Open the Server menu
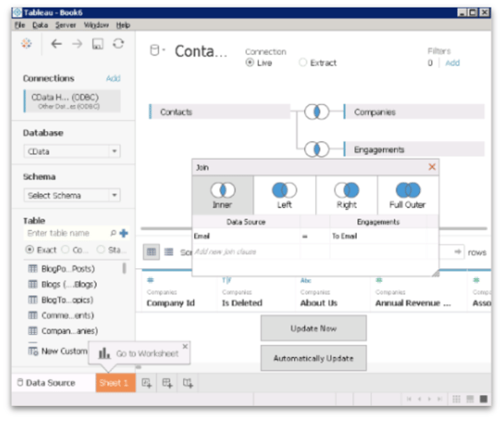The height and width of the screenshot is (422, 504). (x=66, y=26)
